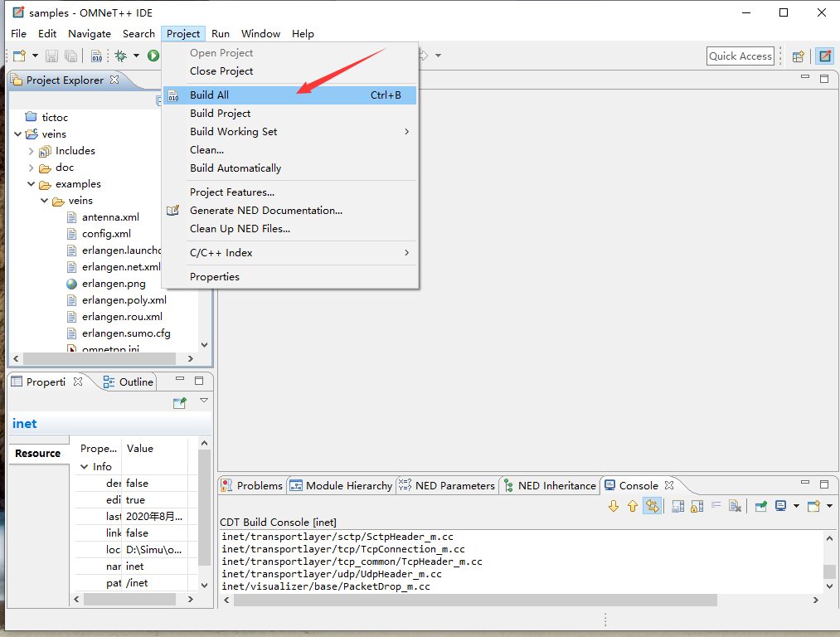
Task: Collapse the Info property group
Action: (x=84, y=467)
